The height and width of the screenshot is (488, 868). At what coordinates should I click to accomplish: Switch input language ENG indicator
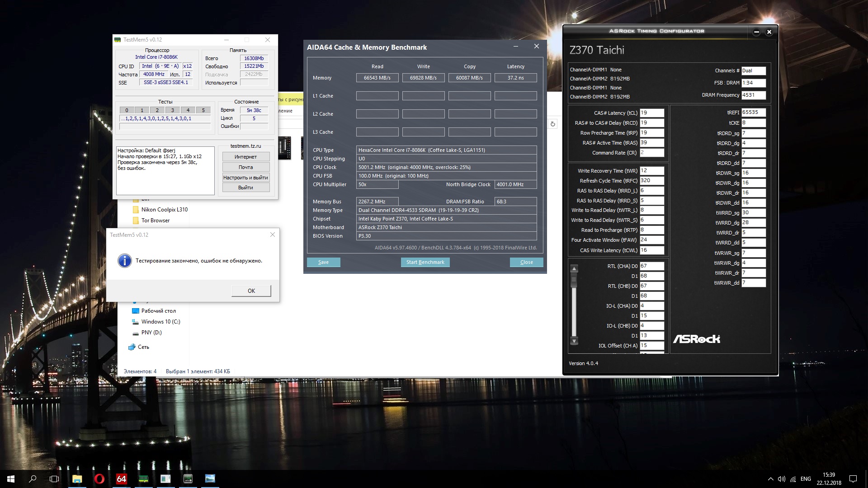click(806, 479)
